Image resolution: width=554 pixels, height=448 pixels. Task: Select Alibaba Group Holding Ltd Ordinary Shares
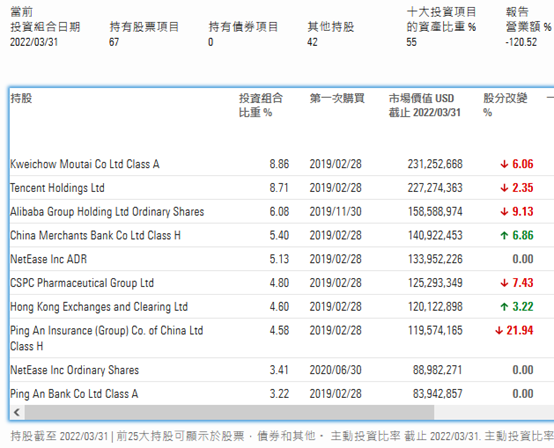click(107, 212)
